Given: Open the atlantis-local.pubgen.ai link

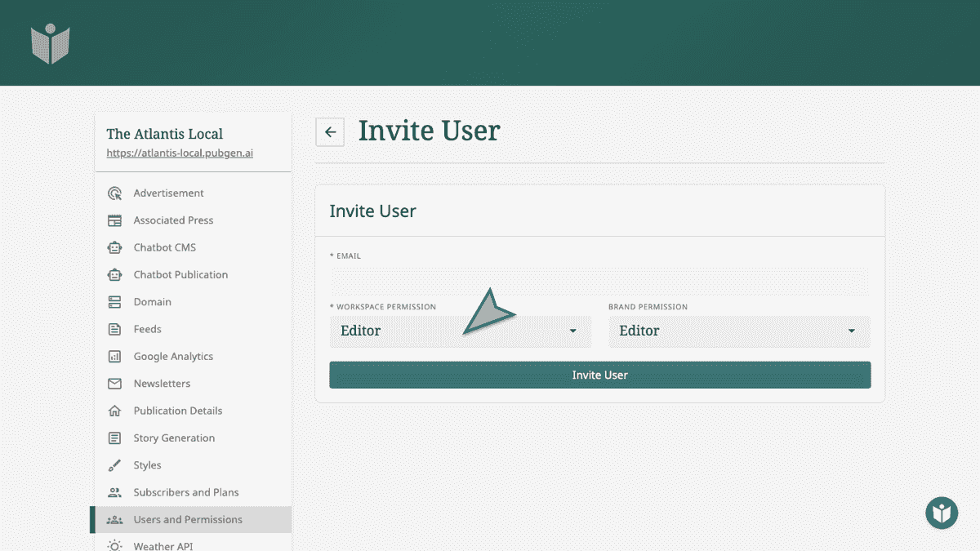Looking at the screenshot, I should tap(178, 153).
